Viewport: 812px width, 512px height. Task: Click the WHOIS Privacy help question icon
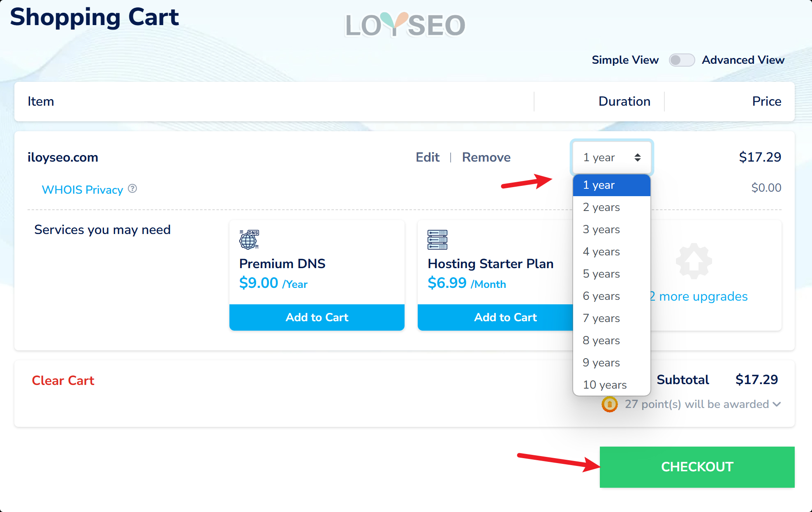coord(132,189)
